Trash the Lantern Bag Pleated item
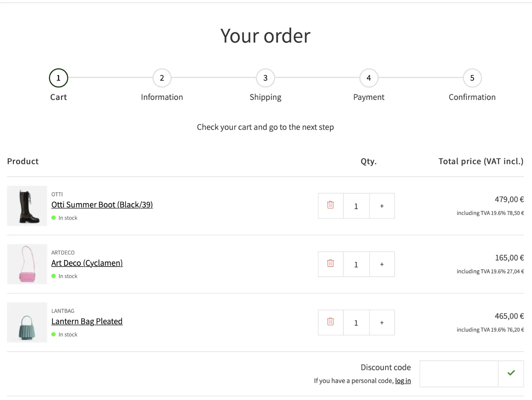 tap(330, 322)
